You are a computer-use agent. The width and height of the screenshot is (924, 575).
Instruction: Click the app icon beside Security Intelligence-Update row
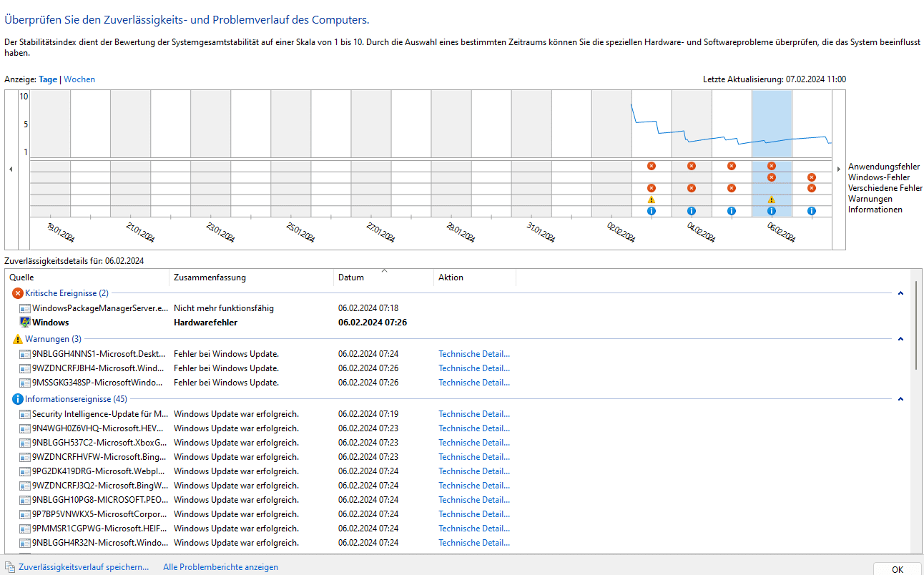(25, 414)
